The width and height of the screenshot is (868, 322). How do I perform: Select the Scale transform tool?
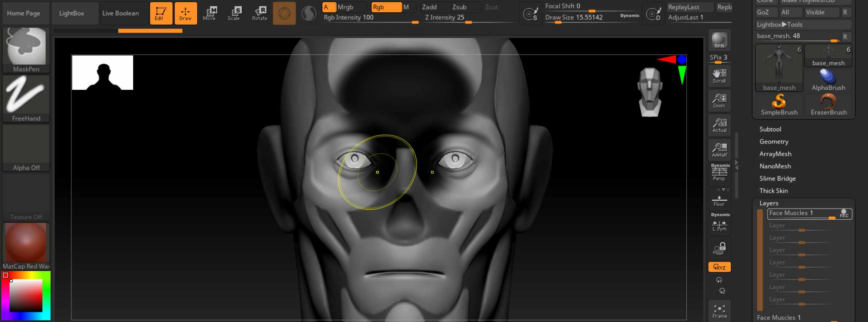pyautogui.click(x=234, y=13)
